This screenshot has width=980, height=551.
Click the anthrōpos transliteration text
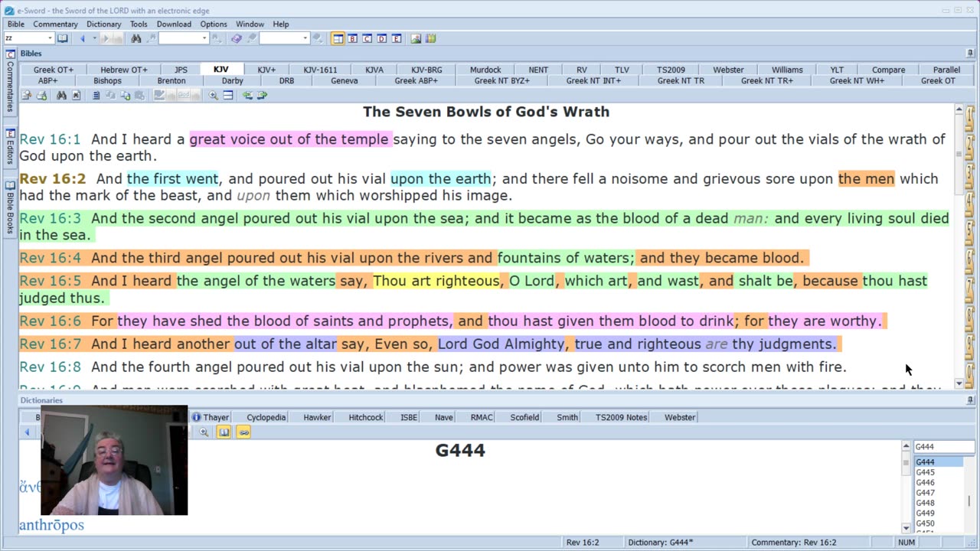[51, 525]
